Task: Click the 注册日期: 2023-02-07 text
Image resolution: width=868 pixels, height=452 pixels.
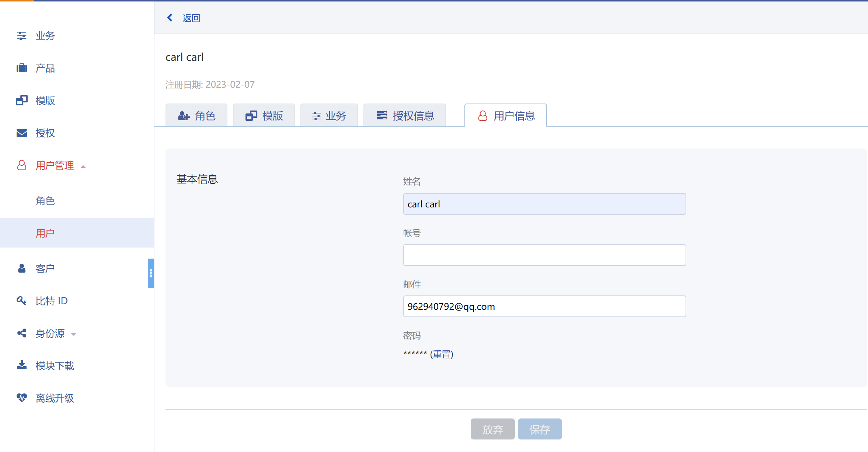Action: (210, 85)
